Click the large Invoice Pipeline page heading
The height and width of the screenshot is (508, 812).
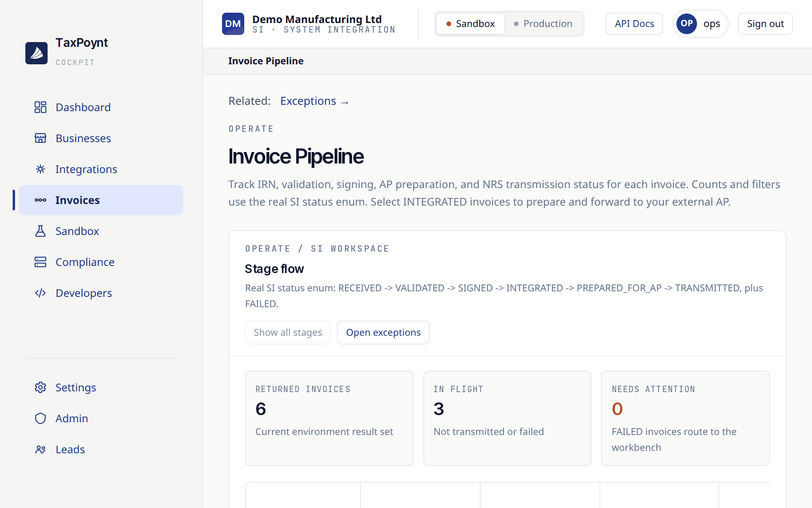pos(296,156)
